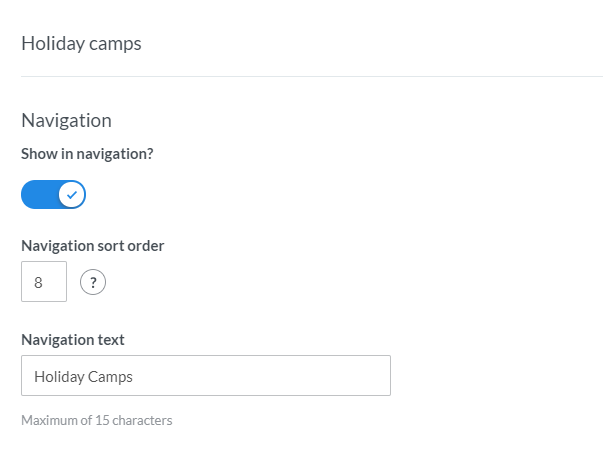The width and height of the screenshot is (603, 473).
Task: Click the question mark help icon
Action: coord(93,283)
